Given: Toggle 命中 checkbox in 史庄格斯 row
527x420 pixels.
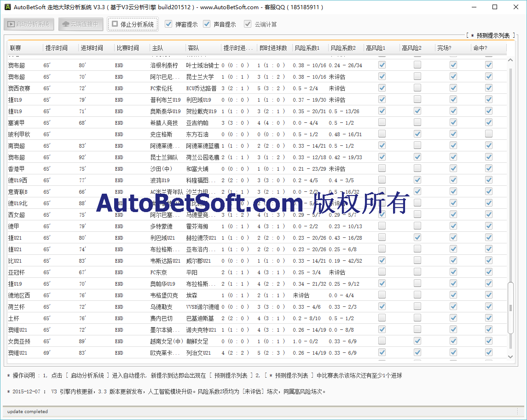Looking at the screenshot, I should click(x=489, y=134).
